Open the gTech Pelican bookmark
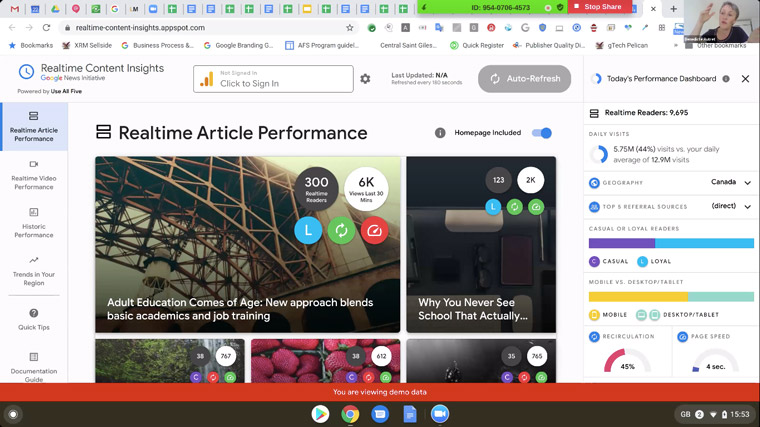Viewport: 760px width, 427px height. pyautogui.click(x=622, y=45)
